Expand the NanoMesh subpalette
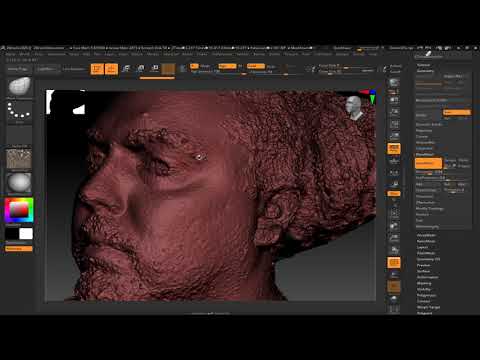Viewport: 480px width, 360px height. (426, 241)
